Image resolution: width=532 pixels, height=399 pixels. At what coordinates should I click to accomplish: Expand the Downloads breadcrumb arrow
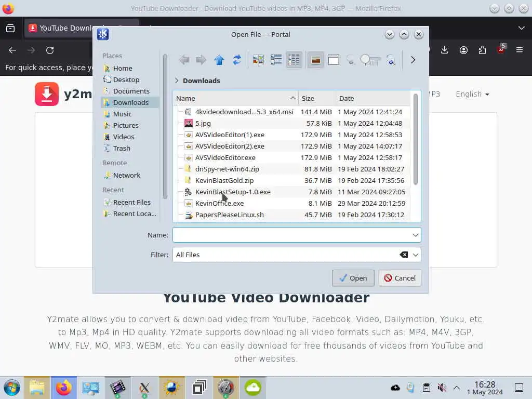pyautogui.click(x=177, y=81)
